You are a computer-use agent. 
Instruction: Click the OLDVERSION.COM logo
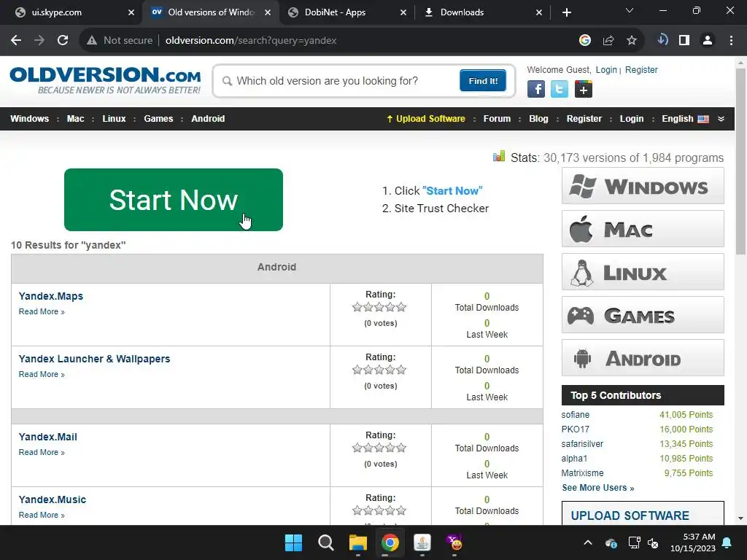[105, 80]
